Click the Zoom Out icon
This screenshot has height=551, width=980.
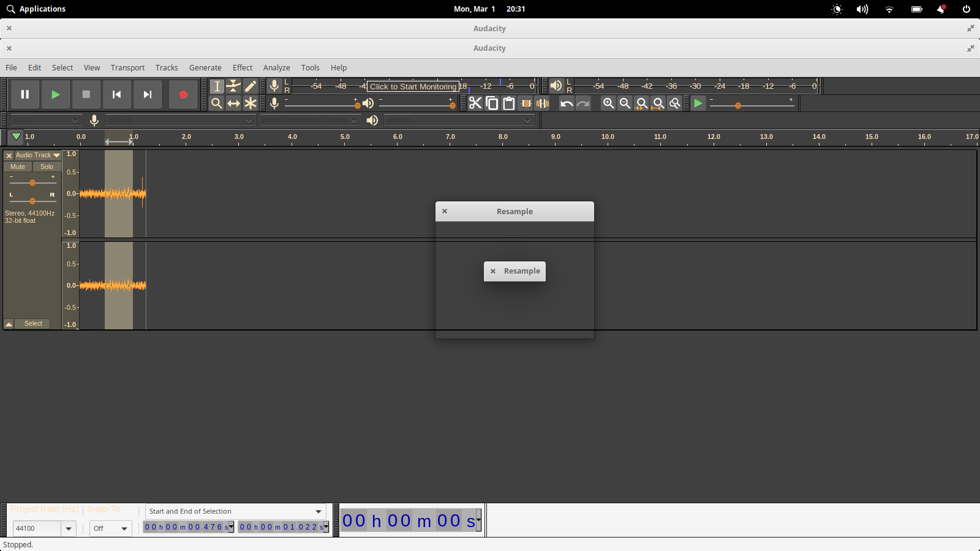click(625, 103)
